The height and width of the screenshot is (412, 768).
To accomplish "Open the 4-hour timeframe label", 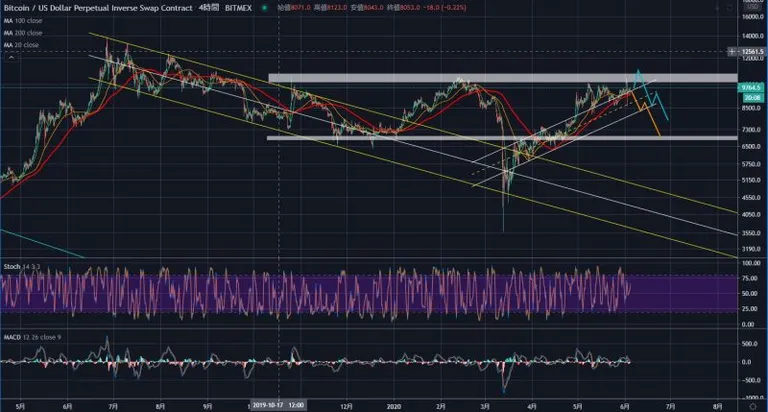I will tap(210, 8).
